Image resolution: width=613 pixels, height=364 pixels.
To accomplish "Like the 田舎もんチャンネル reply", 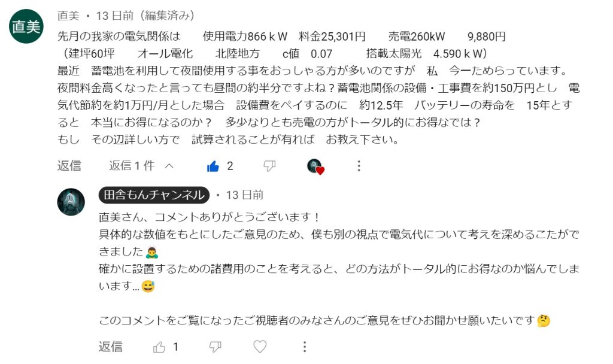I will point(159,347).
